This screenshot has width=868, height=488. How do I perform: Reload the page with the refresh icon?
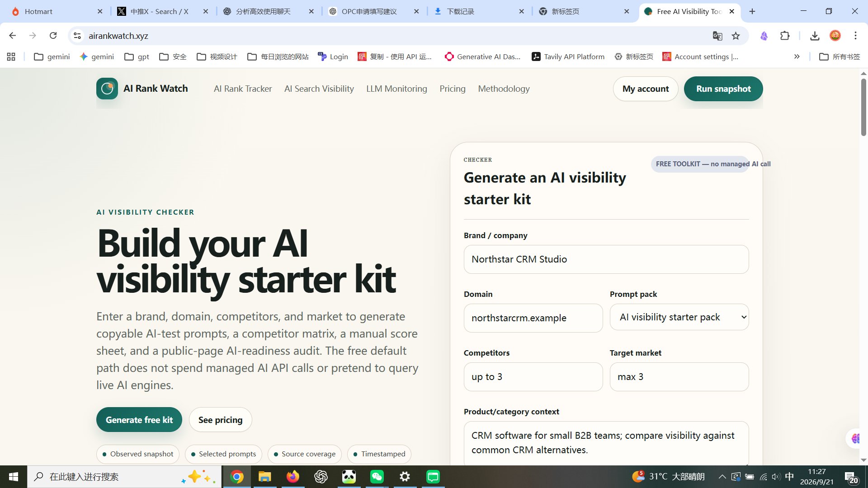click(x=53, y=36)
